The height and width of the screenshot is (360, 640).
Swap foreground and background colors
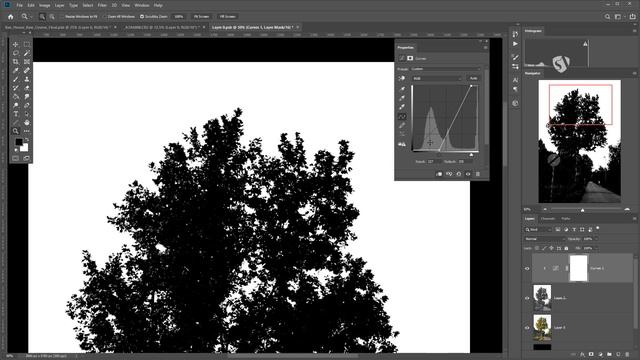click(x=27, y=140)
